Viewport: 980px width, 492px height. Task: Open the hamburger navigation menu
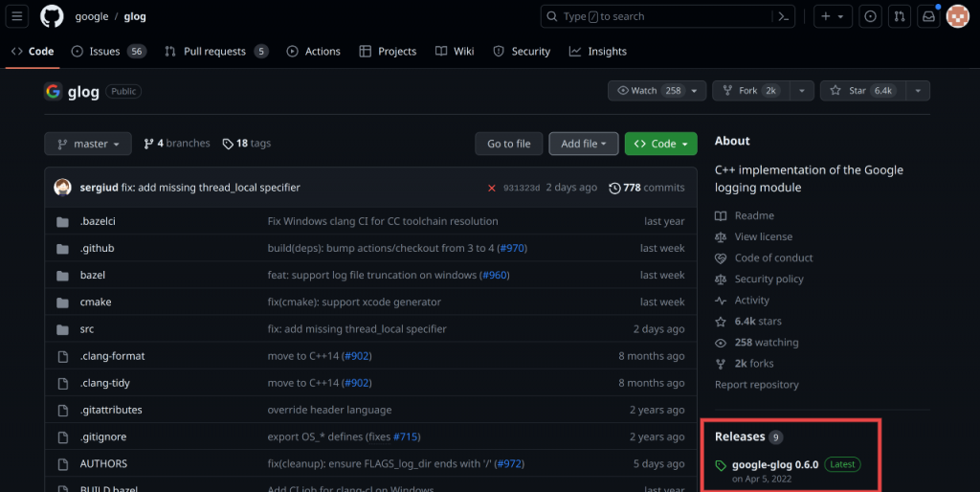tap(17, 16)
